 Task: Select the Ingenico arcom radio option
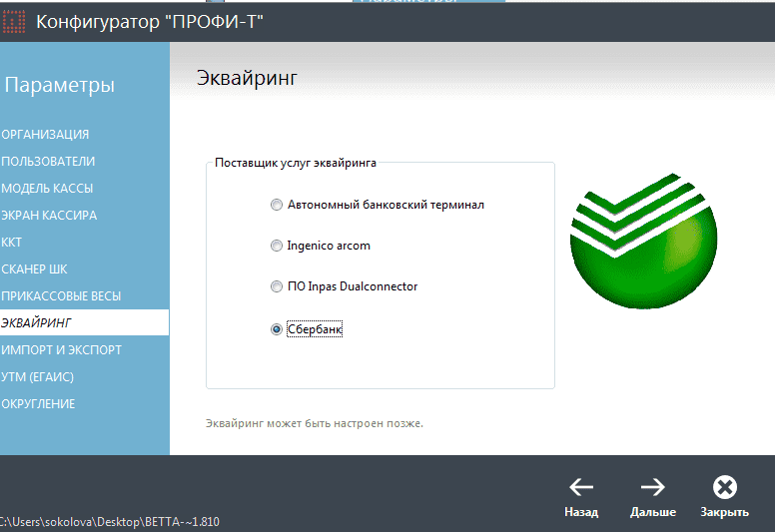tap(277, 246)
